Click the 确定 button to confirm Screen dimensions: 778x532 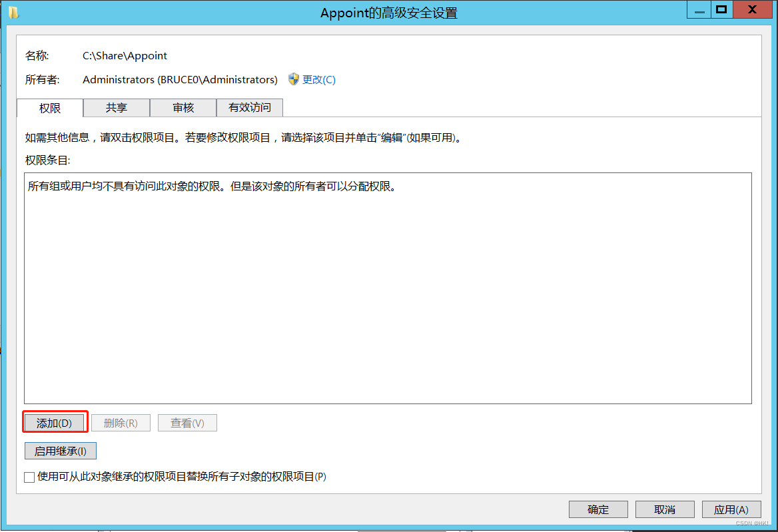[x=597, y=509]
